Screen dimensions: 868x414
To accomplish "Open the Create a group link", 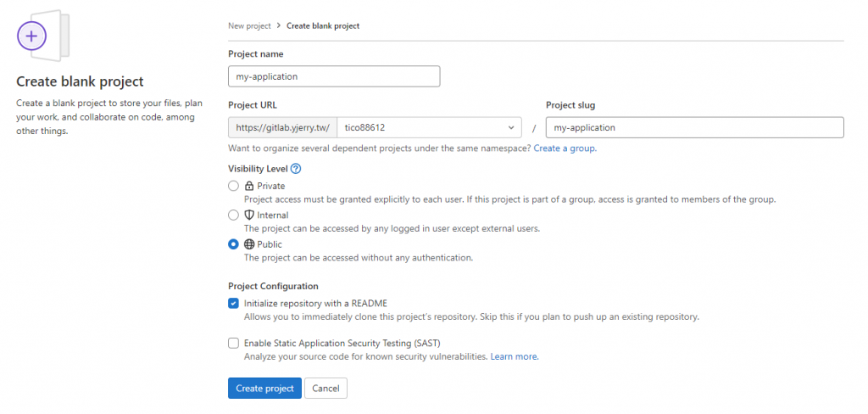I will click(564, 148).
